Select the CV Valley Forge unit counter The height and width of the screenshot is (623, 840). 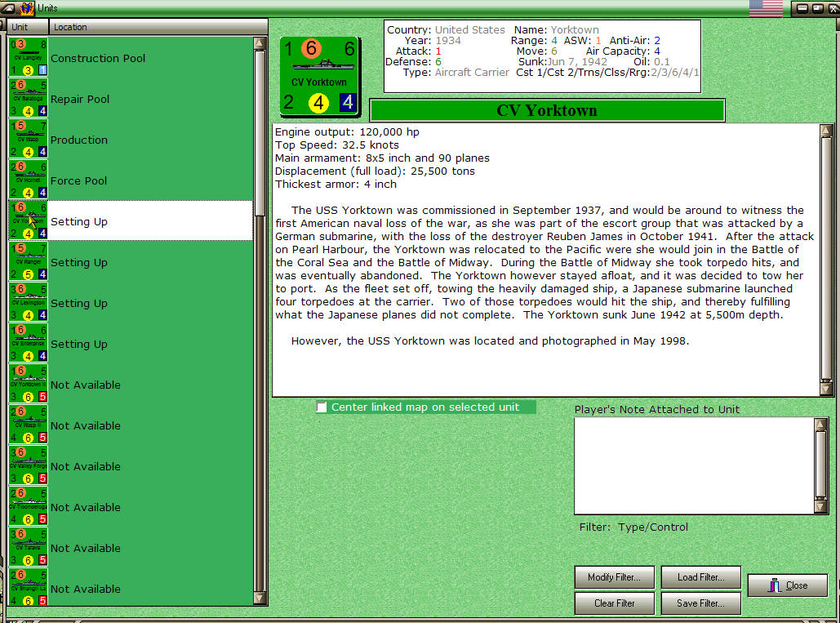(28, 465)
